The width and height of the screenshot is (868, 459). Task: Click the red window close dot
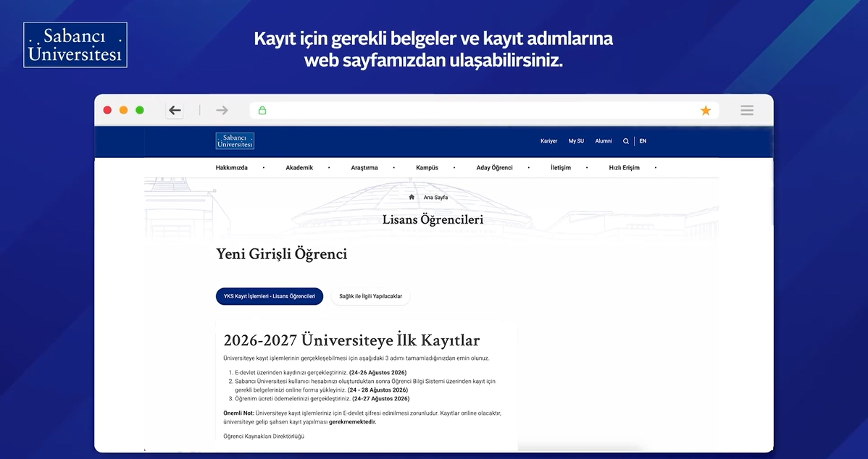coord(107,110)
